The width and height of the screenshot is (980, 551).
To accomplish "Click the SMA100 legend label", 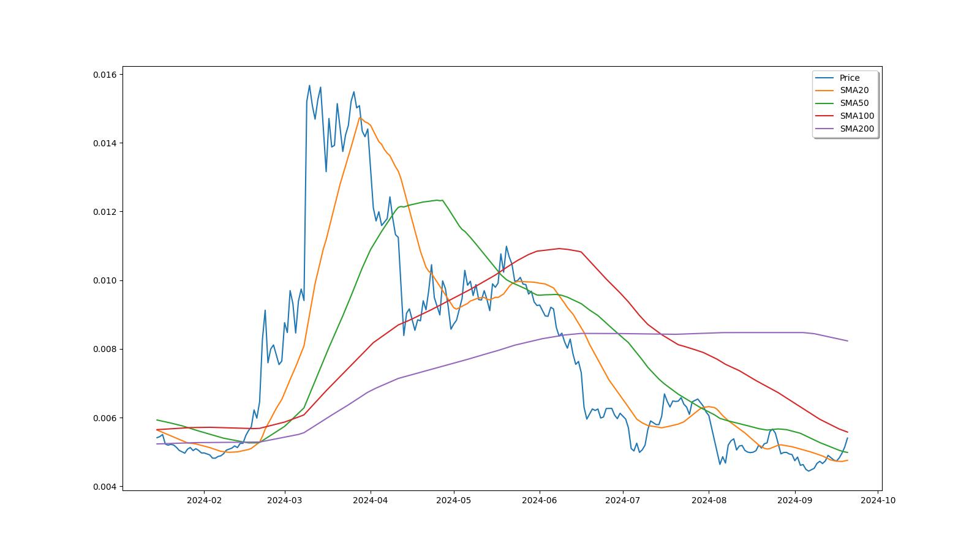I will pos(857,116).
